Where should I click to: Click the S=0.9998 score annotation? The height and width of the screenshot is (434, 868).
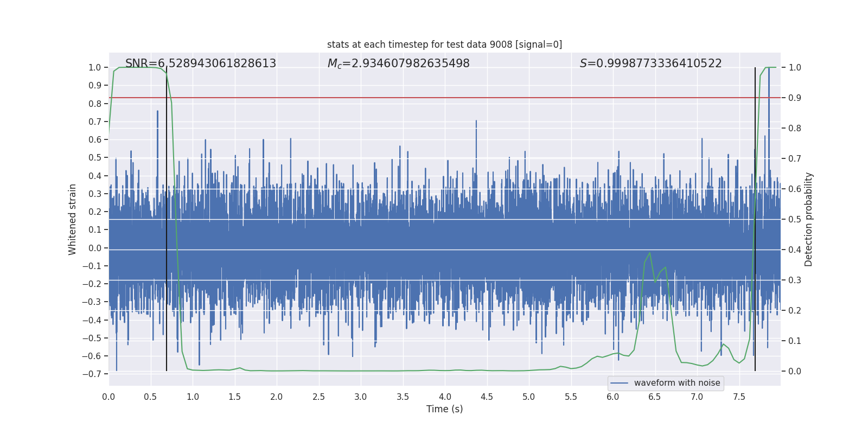(x=650, y=63)
